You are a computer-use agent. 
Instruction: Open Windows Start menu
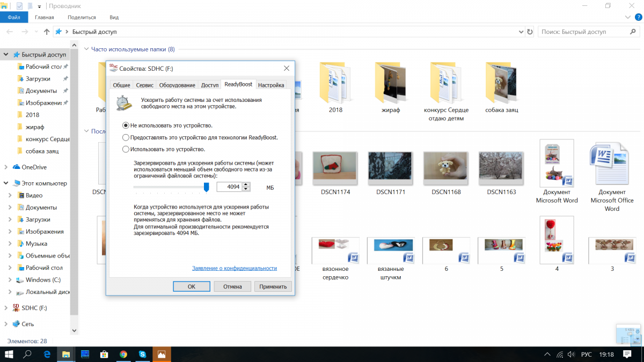[x=9, y=354]
